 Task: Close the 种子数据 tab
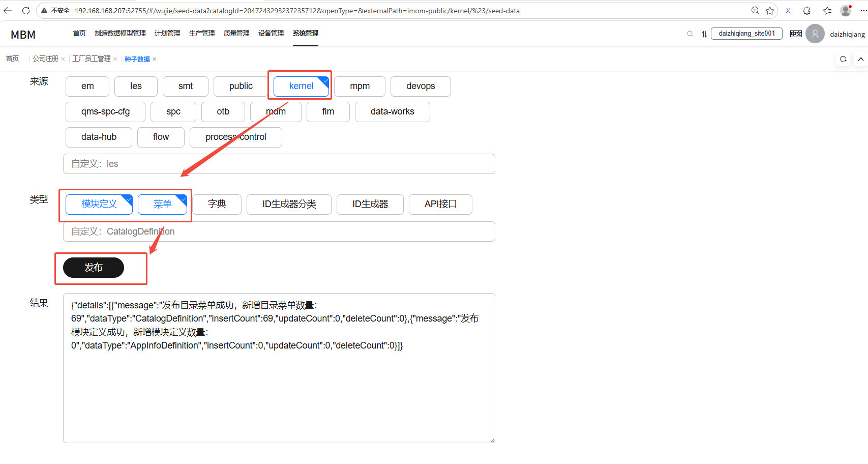click(155, 59)
